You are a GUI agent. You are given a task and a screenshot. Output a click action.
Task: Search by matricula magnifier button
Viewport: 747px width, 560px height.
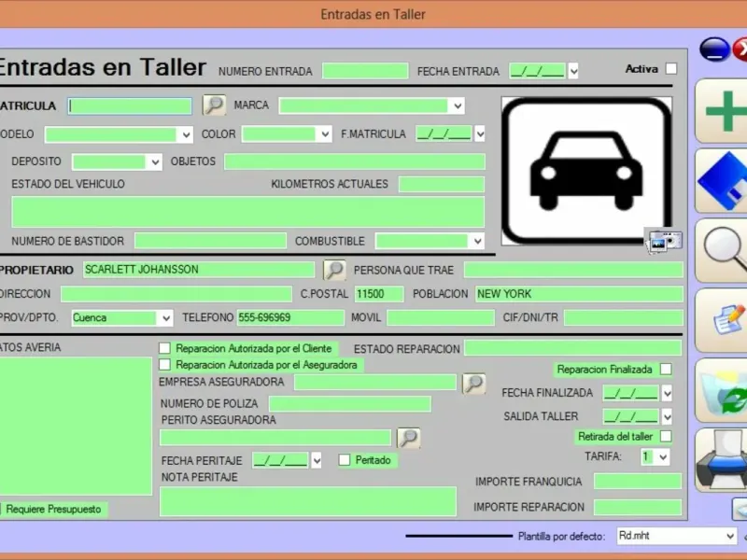tap(214, 105)
